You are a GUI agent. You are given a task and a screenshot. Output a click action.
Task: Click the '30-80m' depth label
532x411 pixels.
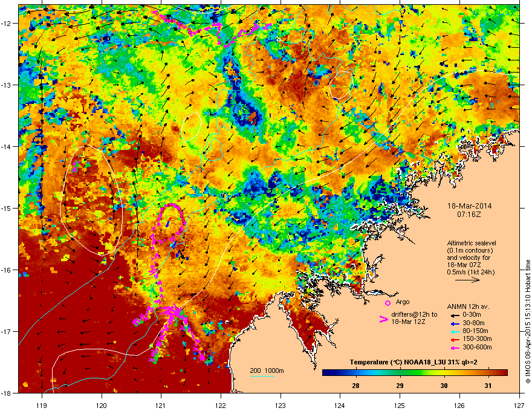click(473, 323)
